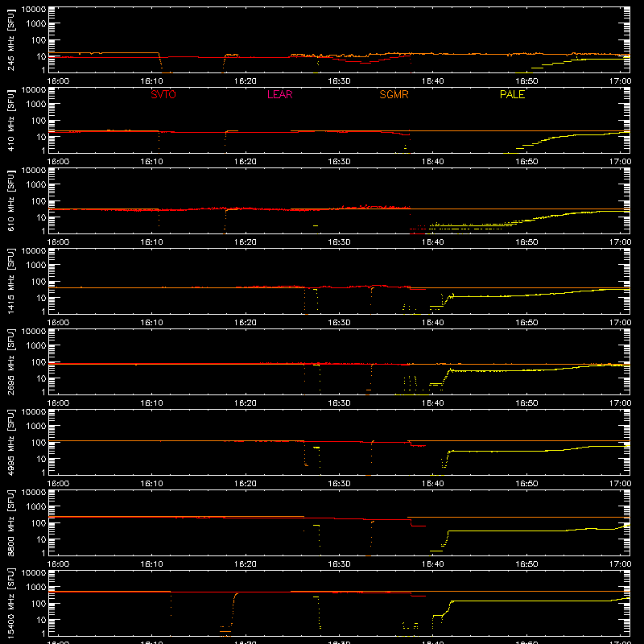Image resolution: width=644 pixels, height=644 pixels.
Task: Select the '4995 MHz [SFU]' axis title
Action: [x=10, y=442]
